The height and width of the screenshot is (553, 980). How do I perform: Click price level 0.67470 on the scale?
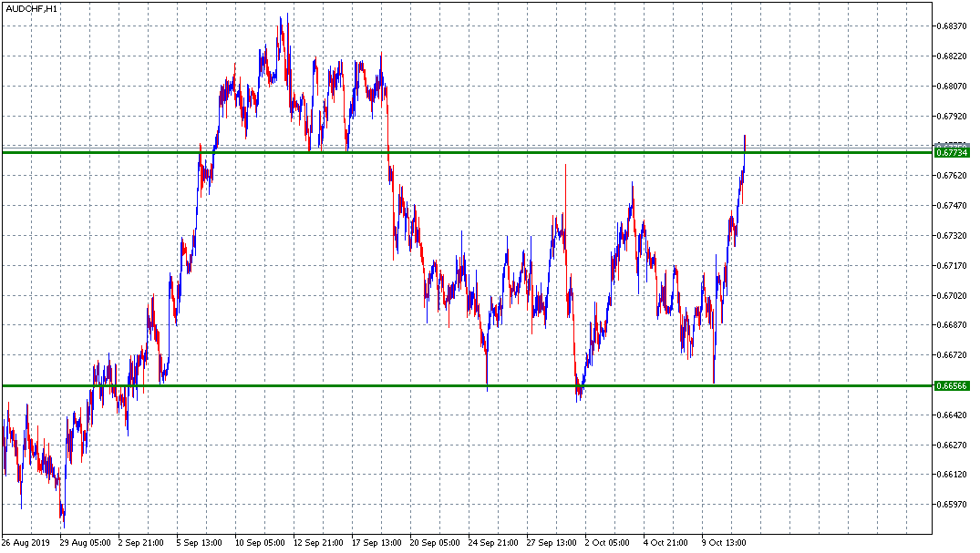click(952, 206)
